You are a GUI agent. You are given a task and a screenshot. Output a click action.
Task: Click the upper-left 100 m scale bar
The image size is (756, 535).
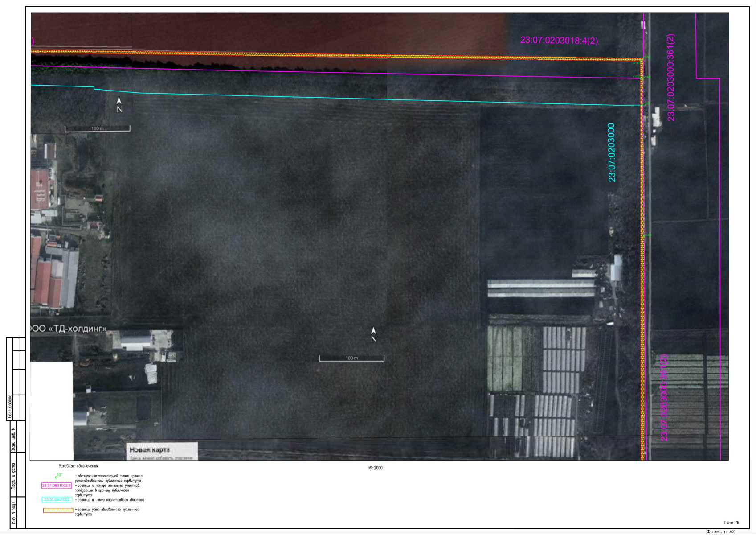[x=98, y=129]
